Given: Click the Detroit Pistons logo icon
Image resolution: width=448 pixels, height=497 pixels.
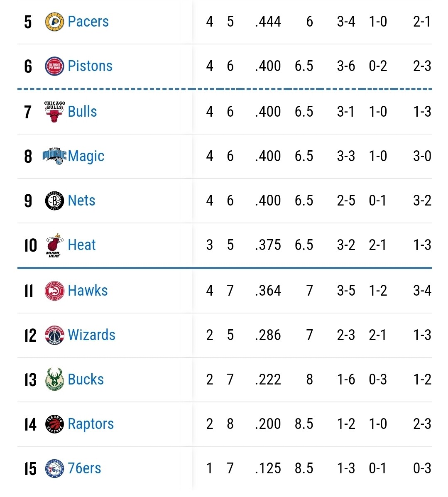Looking at the screenshot, I should 54,66.
